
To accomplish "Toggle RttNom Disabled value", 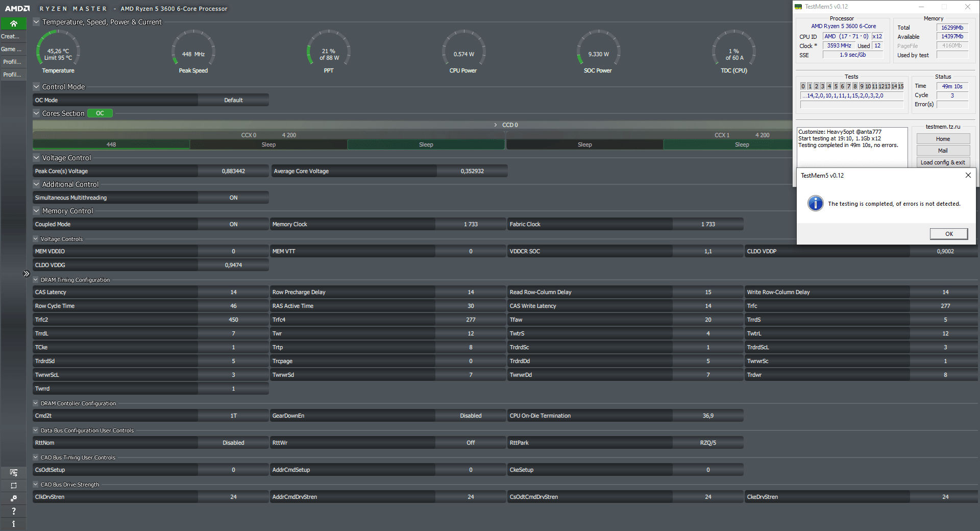I will (233, 443).
